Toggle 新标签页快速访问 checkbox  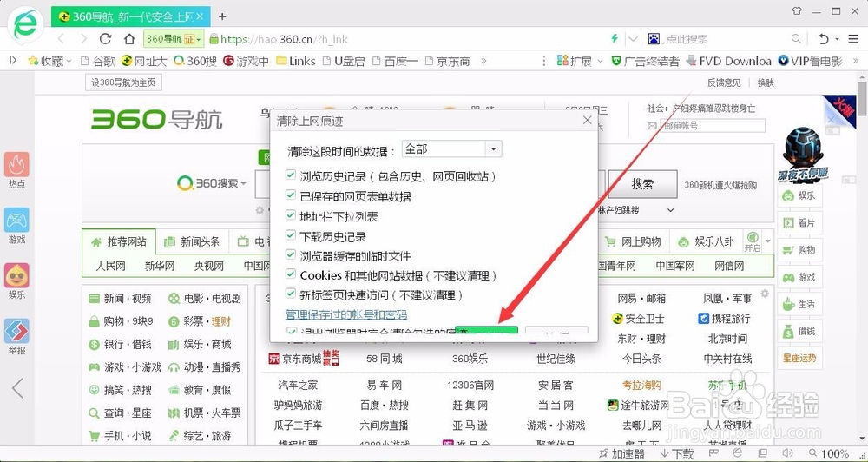pyautogui.click(x=291, y=294)
